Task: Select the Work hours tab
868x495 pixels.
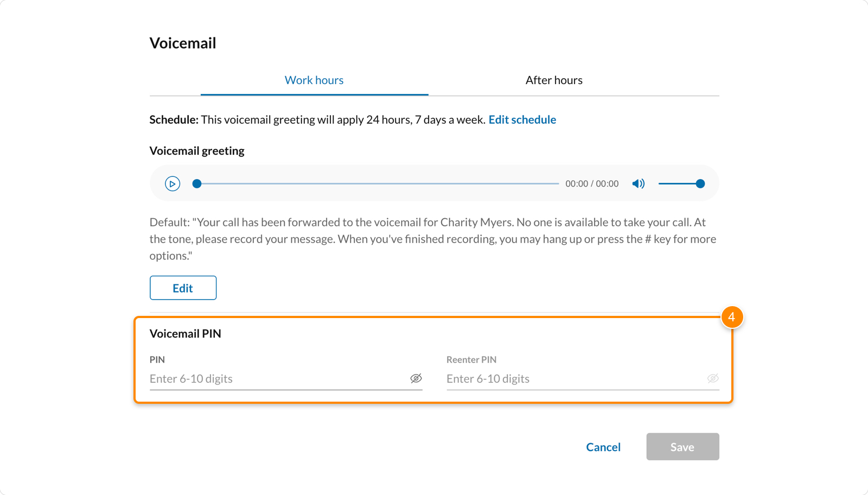Action: point(314,80)
